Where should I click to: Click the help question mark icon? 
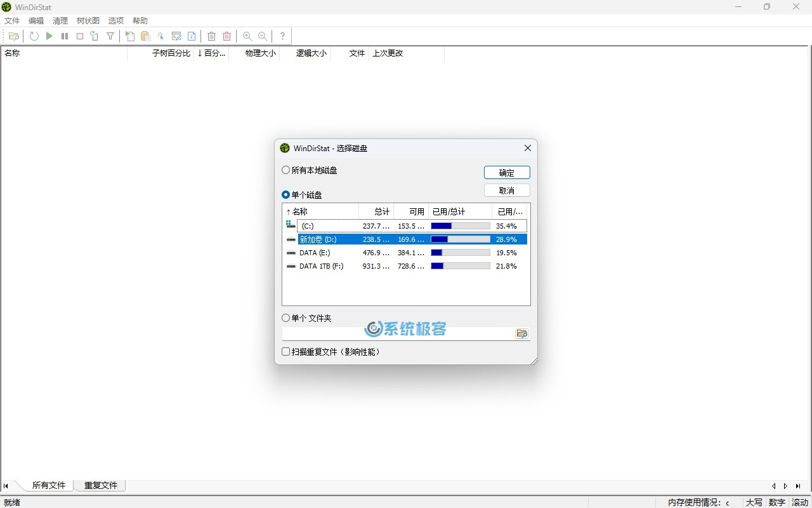point(282,36)
